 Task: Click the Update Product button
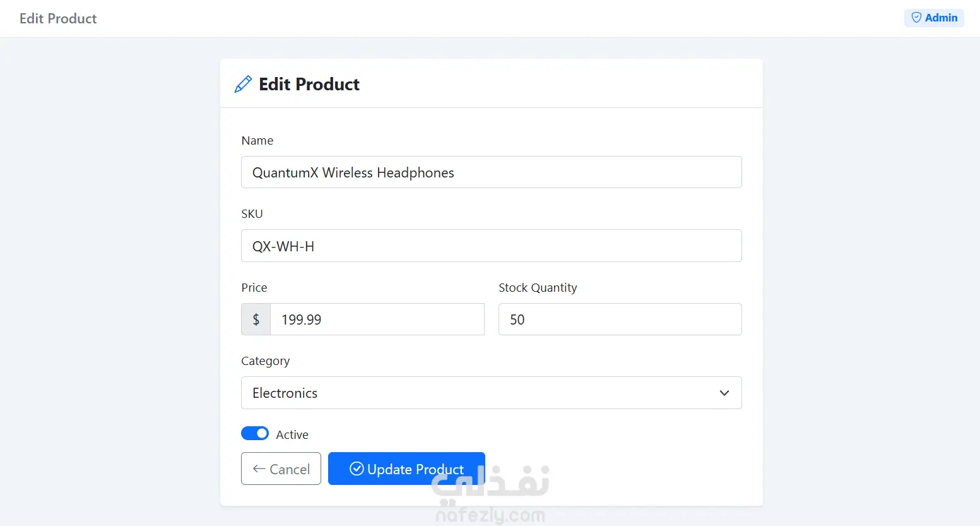point(406,469)
